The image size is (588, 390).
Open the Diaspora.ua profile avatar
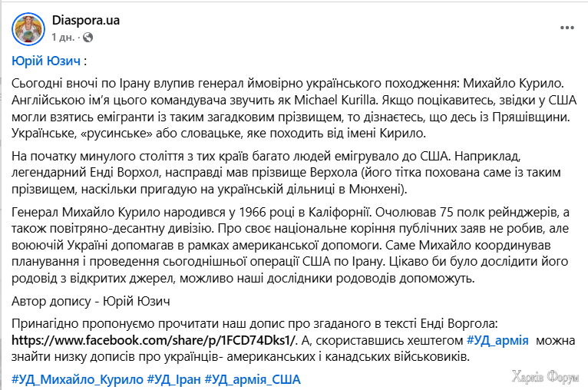pyautogui.click(x=28, y=29)
